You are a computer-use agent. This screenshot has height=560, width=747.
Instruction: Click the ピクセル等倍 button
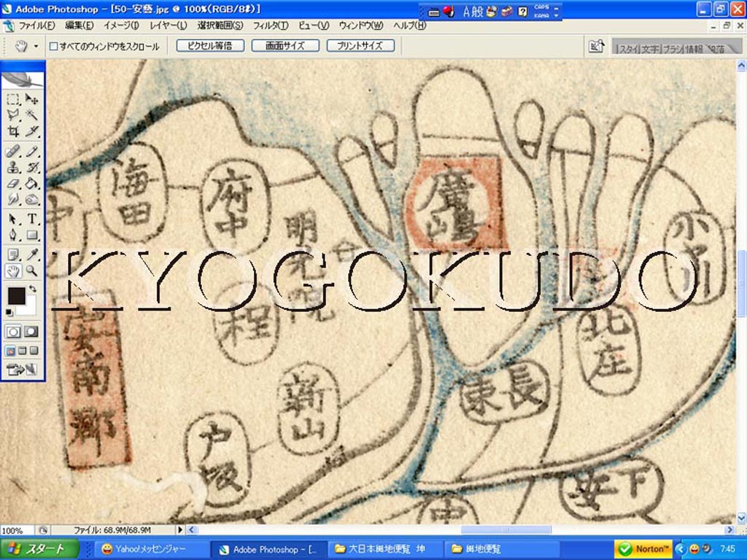(210, 46)
